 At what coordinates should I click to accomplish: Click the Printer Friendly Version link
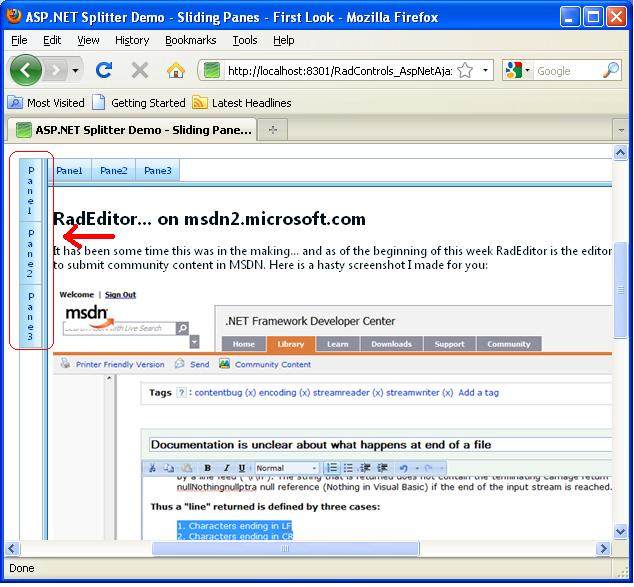click(120, 365)
